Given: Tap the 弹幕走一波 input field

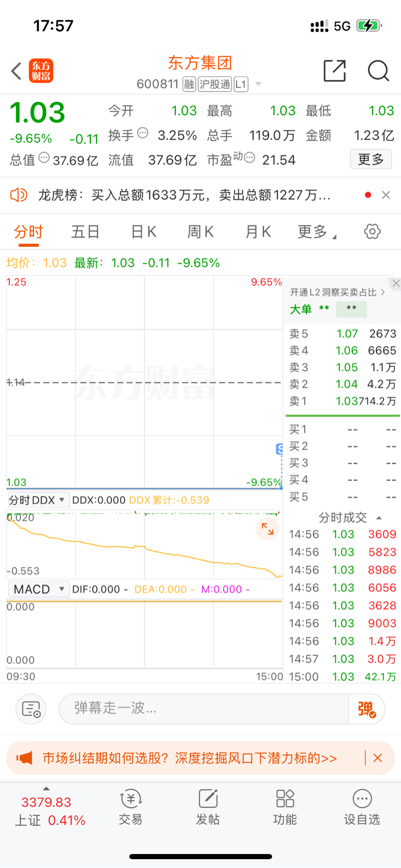Looking at the screenshot, I should tap(204, 709).
